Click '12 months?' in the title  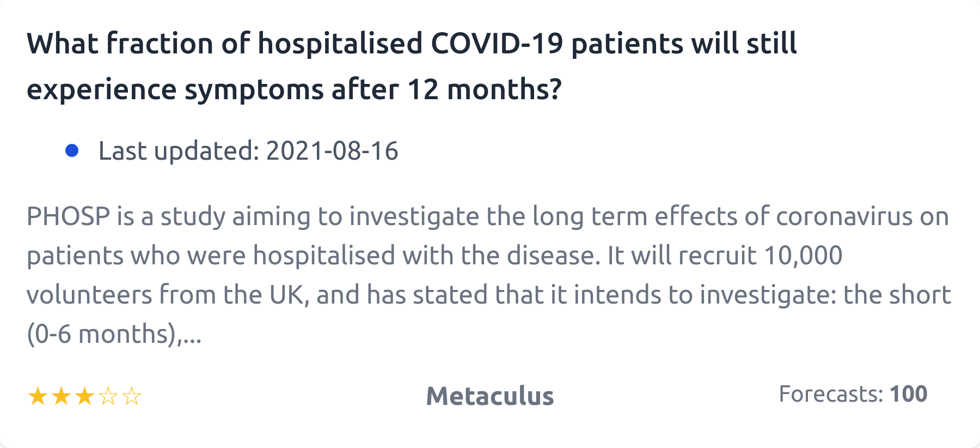[x=484, y=89]
